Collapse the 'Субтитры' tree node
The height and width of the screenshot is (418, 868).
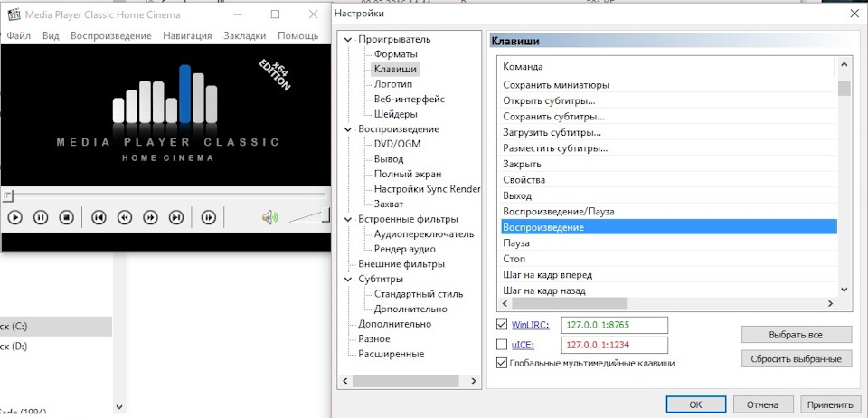click(349, 280)
